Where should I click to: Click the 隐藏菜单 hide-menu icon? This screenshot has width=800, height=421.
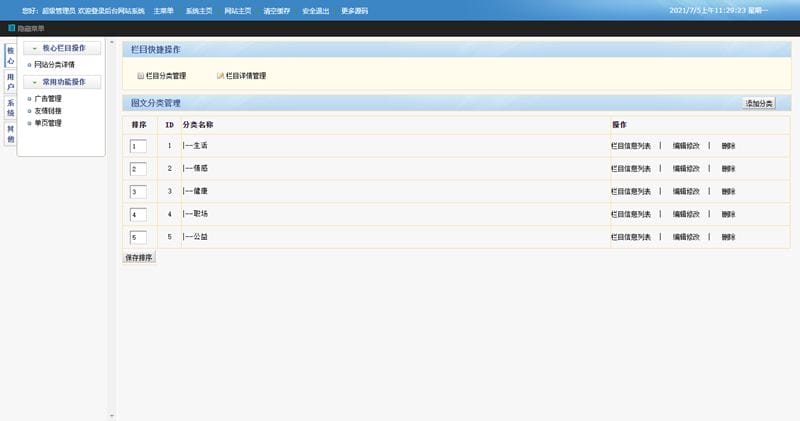point(12,29)
